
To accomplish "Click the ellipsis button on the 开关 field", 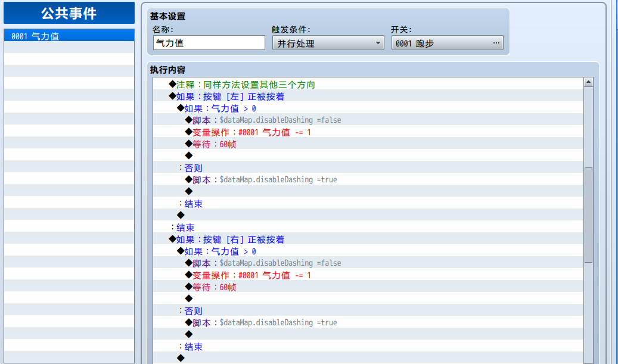I will [496, 43].
